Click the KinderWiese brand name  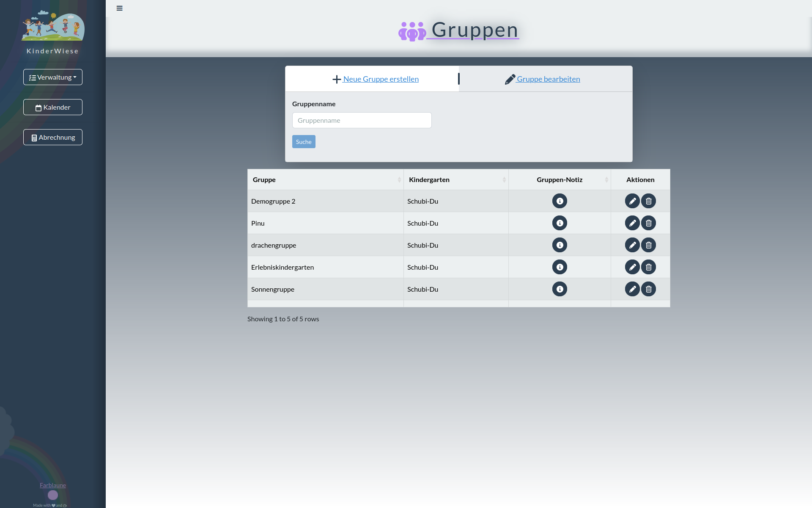(53, 51)
